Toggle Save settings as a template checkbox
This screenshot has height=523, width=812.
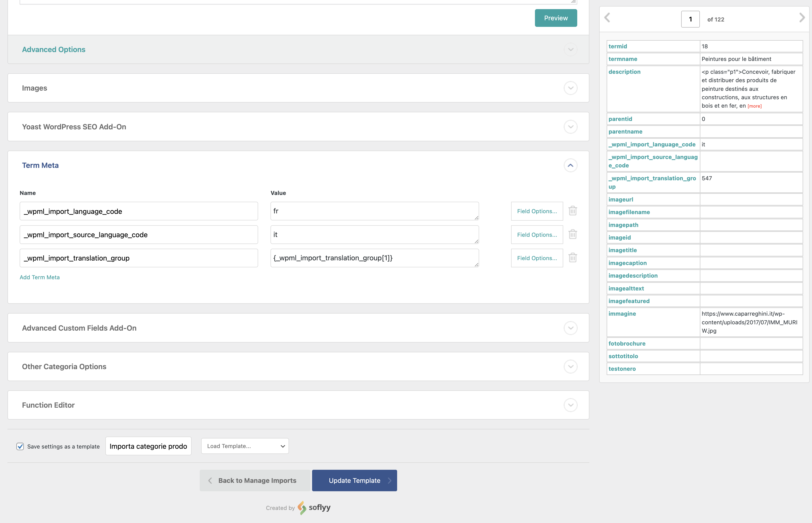click(20, 446)
